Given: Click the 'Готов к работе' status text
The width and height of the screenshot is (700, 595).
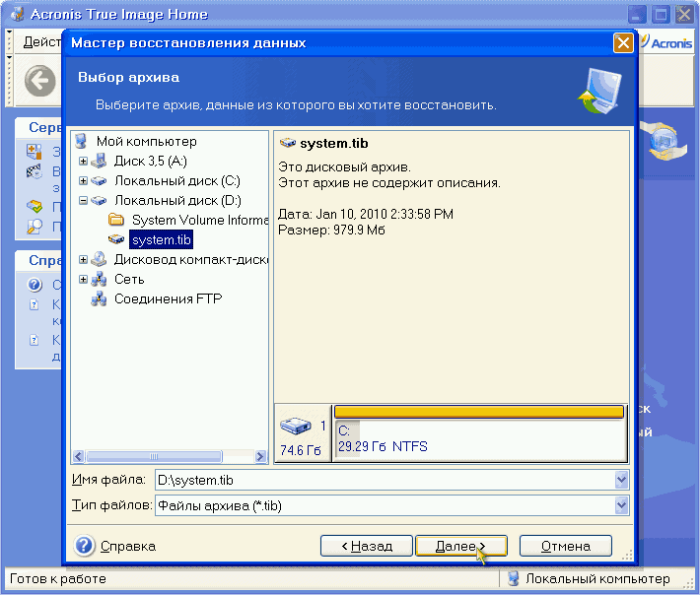Looking at the screenshot, I should tap(58, 578).
